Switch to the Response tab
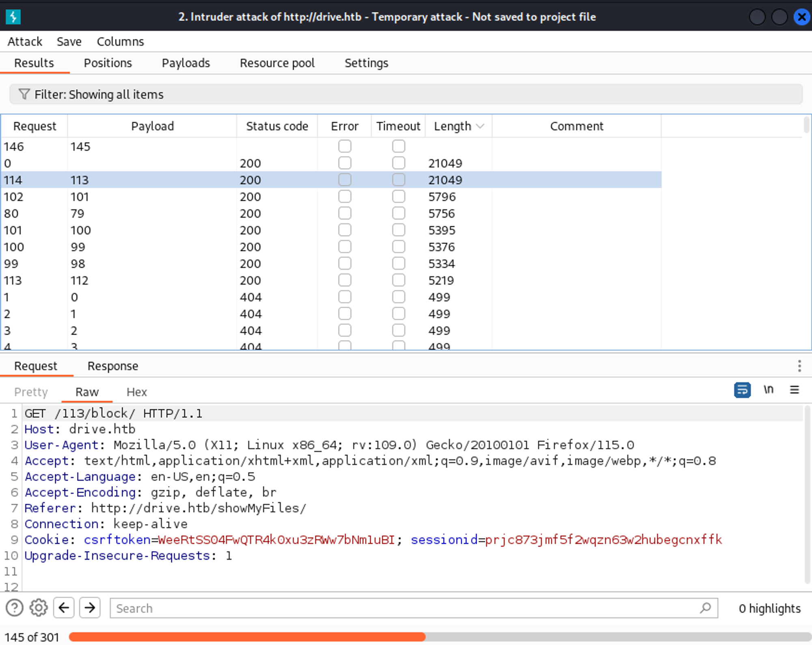The height and width of the screenshot is (645, 812). (x=113, y=366)
